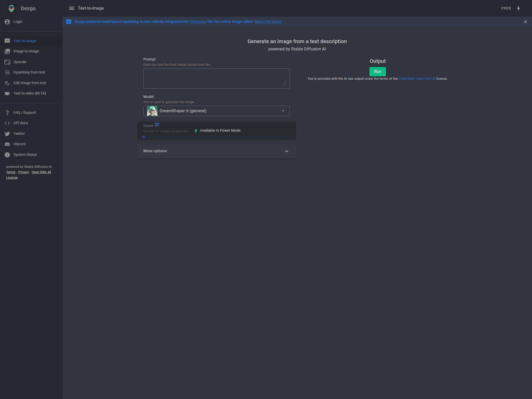This screenshot has height=399, width=532.
Task: Open CreativeML Open RAIL-M license link
Action: 417,79
